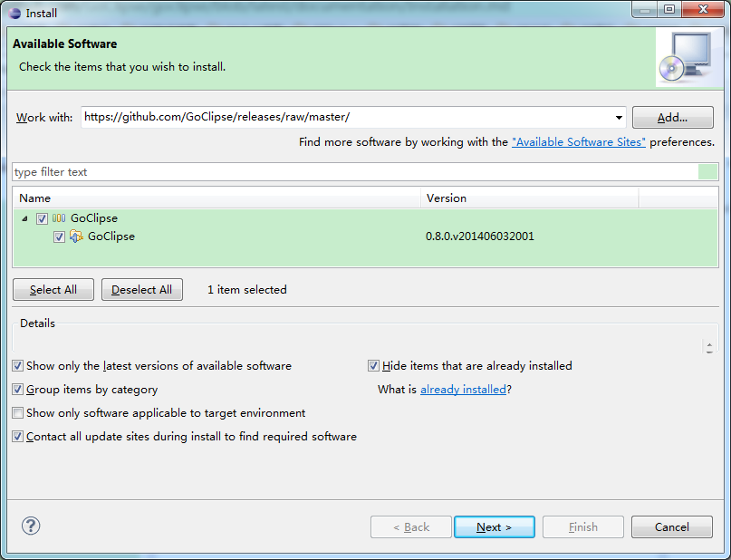Toggle Group items by category checkbox
731x560 pixels.
pyautogui.click(x=18, y=390)
